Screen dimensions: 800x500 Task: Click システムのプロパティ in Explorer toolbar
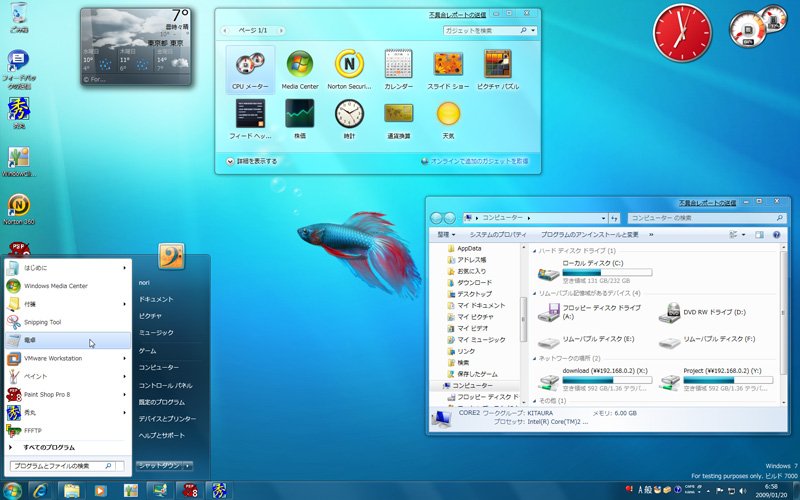tap(497, 235)
